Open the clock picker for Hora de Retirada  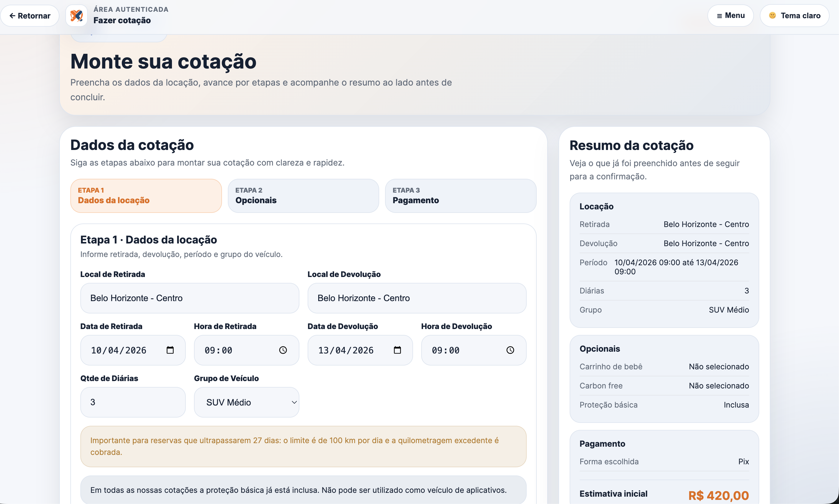(x=283, y=350)
